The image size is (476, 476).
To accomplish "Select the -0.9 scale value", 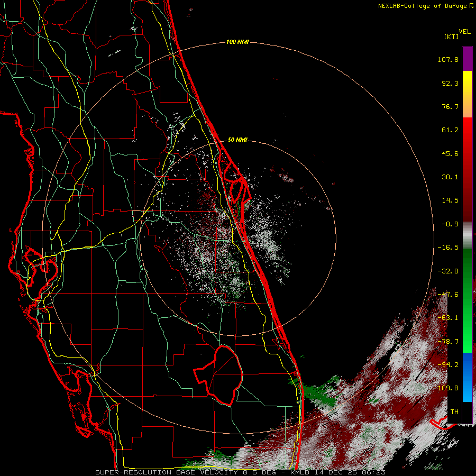I will 450,224.
